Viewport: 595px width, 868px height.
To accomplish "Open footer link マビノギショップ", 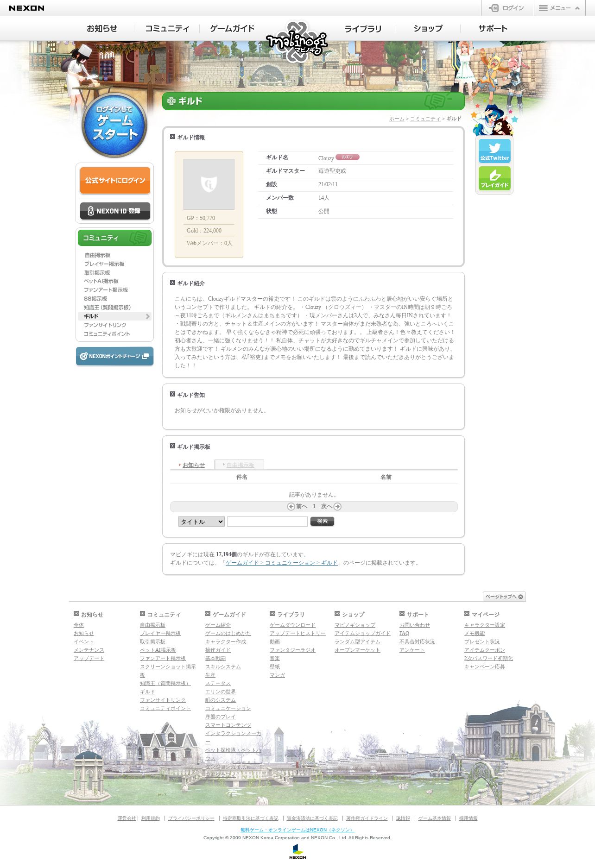I will pos(355,625).
